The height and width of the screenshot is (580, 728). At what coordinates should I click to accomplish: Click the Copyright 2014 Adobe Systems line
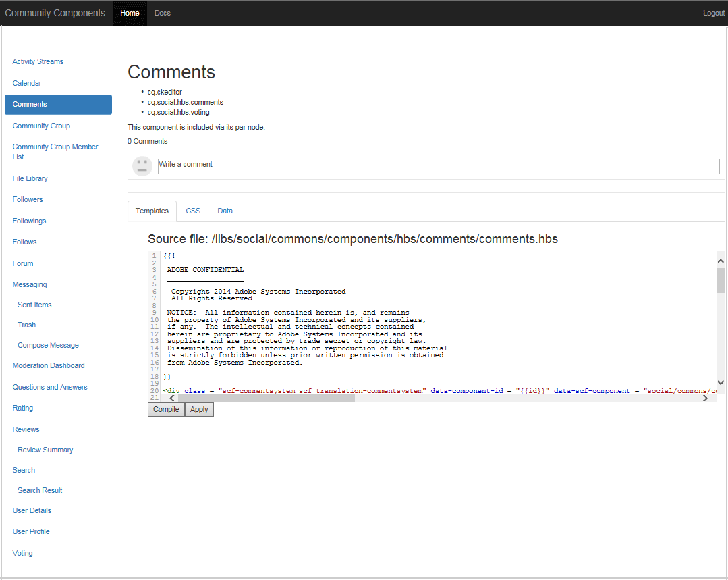pyautogui.click(x=258, y=292)
